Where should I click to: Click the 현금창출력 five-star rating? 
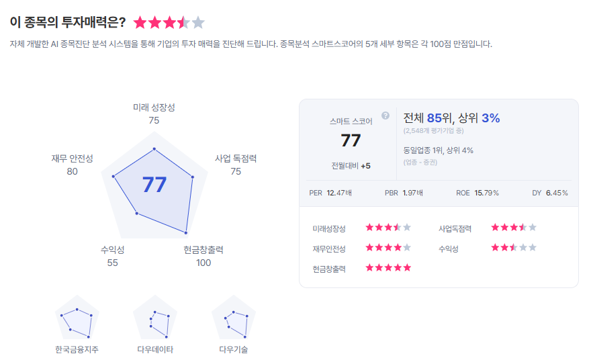(x=387, y=268)
